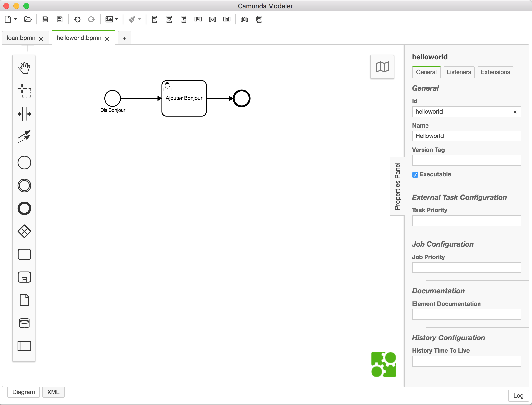Align selected elements to bottom
Viewport: 532px width, 405px height.
click(x=227, y=19)
